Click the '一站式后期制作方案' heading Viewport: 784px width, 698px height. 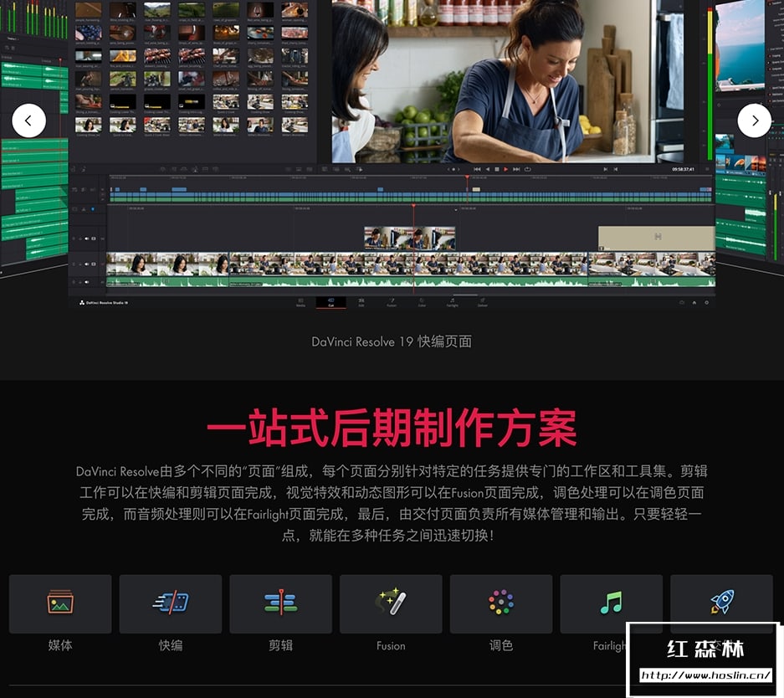pos(392,428)
